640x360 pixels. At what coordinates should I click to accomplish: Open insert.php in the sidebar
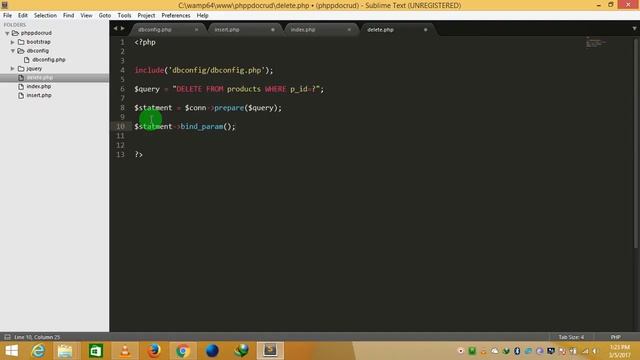tap(39, 95)
